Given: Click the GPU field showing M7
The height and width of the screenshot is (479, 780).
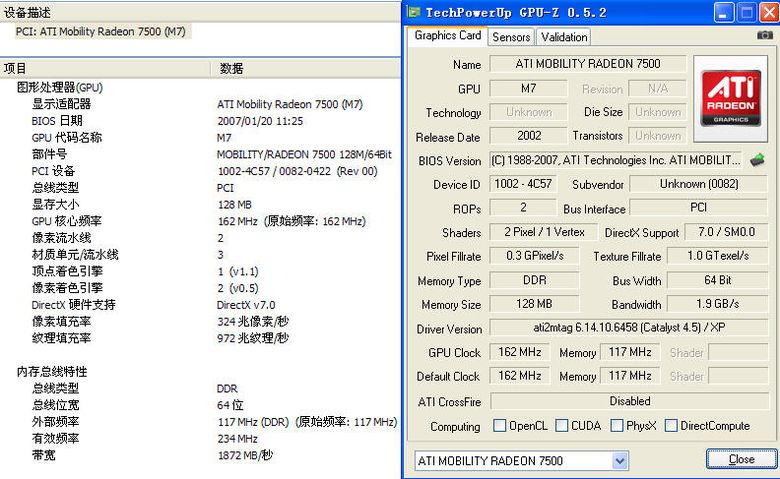Looking at the screenshot, I should (x=528, y=89).
